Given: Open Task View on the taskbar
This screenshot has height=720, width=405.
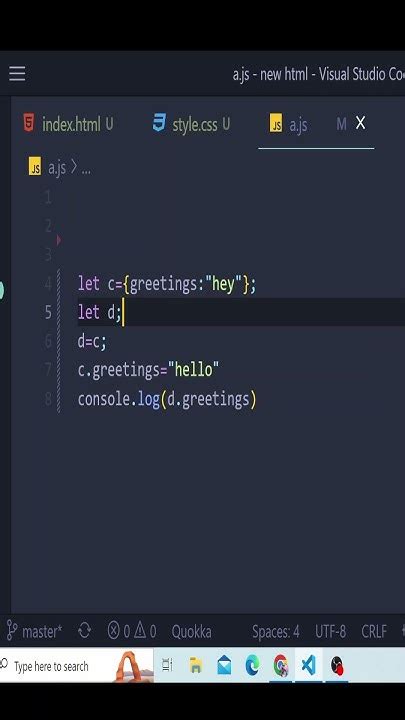Looking at the screenshot, I should click(167, 665).
